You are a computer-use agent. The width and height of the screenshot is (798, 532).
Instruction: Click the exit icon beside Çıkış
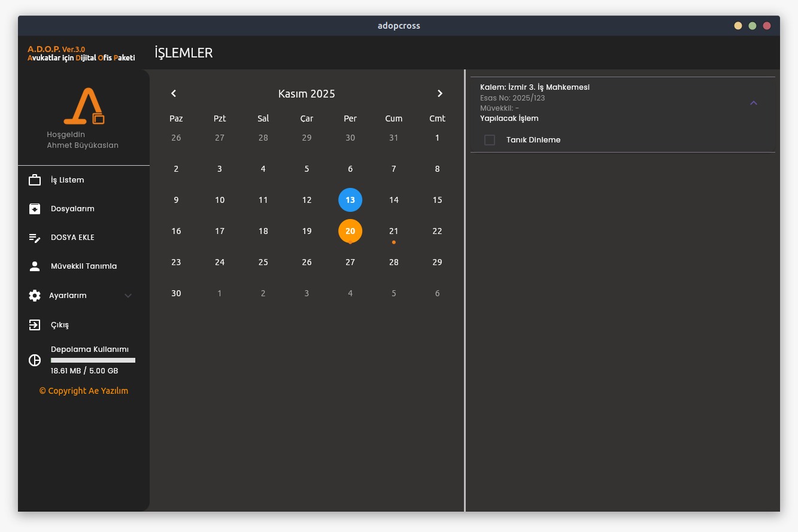(x=35, y=325)
